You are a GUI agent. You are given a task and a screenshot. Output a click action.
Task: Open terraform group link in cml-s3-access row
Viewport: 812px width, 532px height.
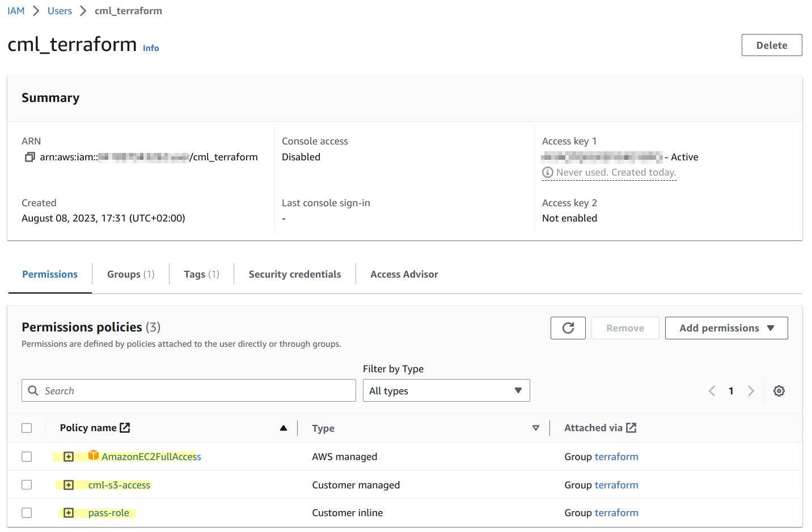pyautogui.click(x=616, y=485)
